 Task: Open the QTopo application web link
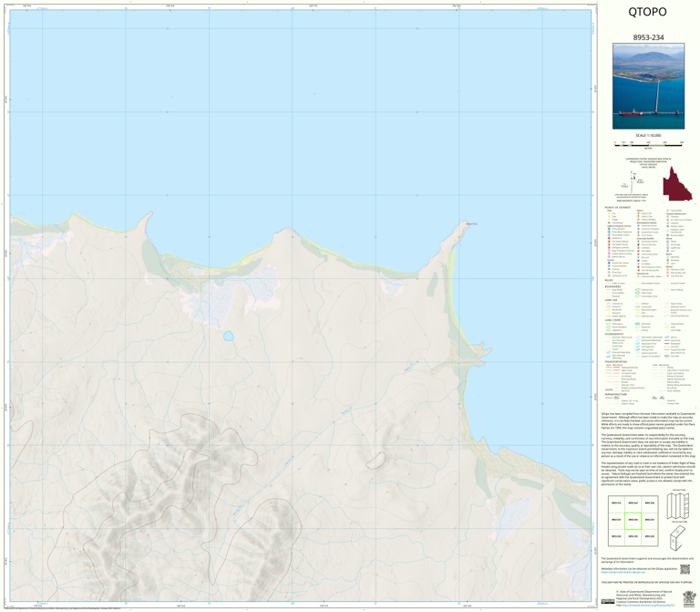[x=623, y=572]
